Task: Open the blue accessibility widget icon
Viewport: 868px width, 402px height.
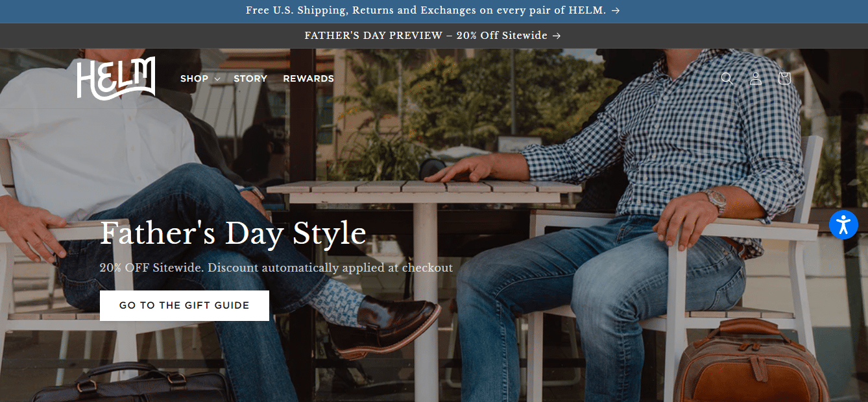Action: tap(843, 224)
